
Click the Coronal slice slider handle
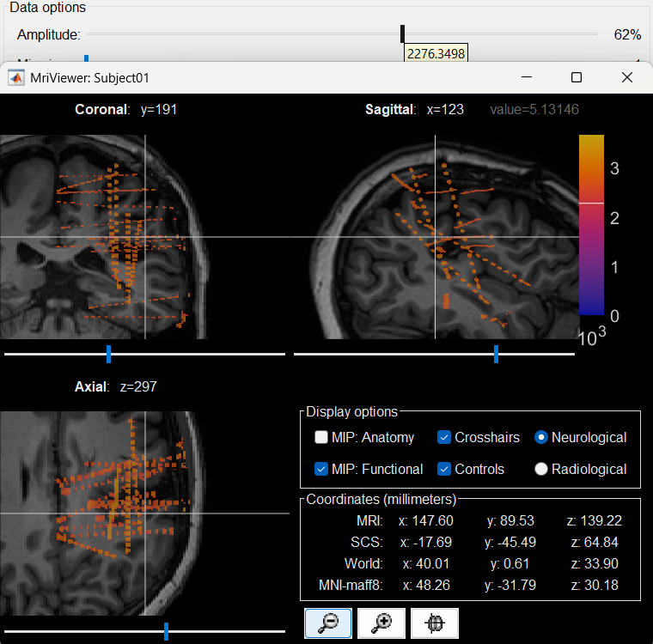pos(108,353)
